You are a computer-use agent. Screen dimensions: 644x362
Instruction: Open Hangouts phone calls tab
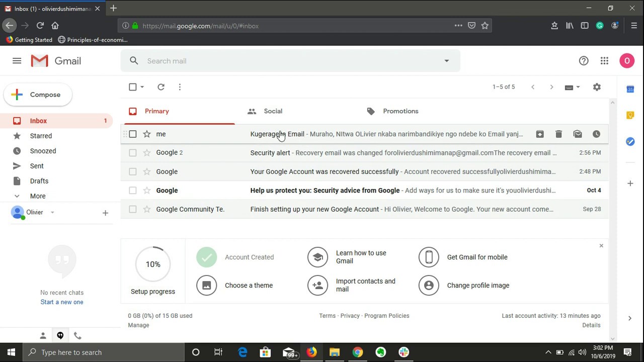pos(77,336)
